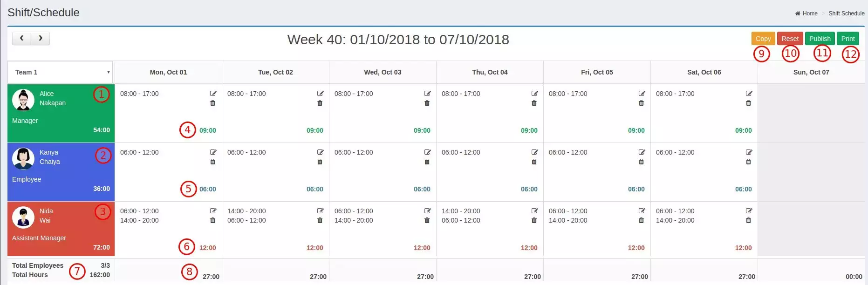Viewport: 868px width, 285px height.
Task: Click the Home icon in breadcrumb
Action: point(798,14)
